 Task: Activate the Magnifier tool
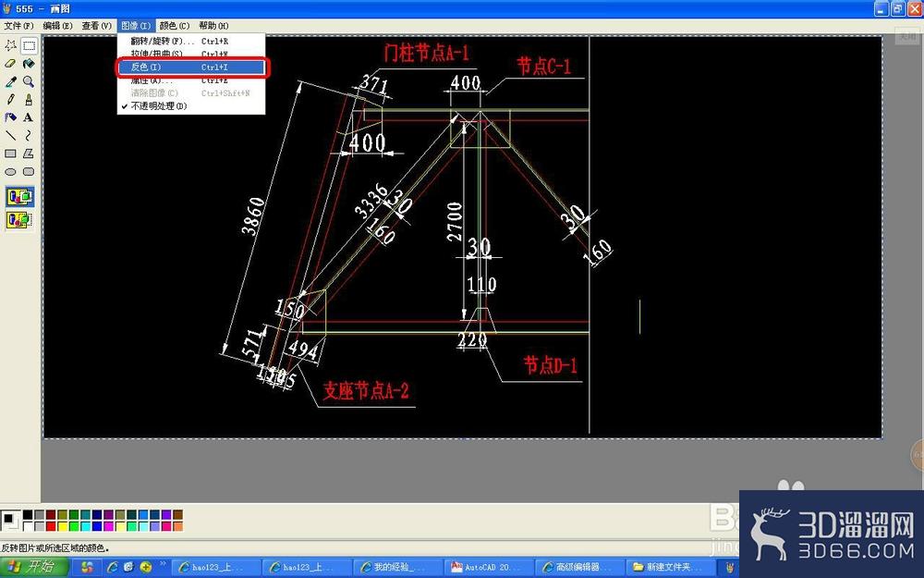click(29, 81)
